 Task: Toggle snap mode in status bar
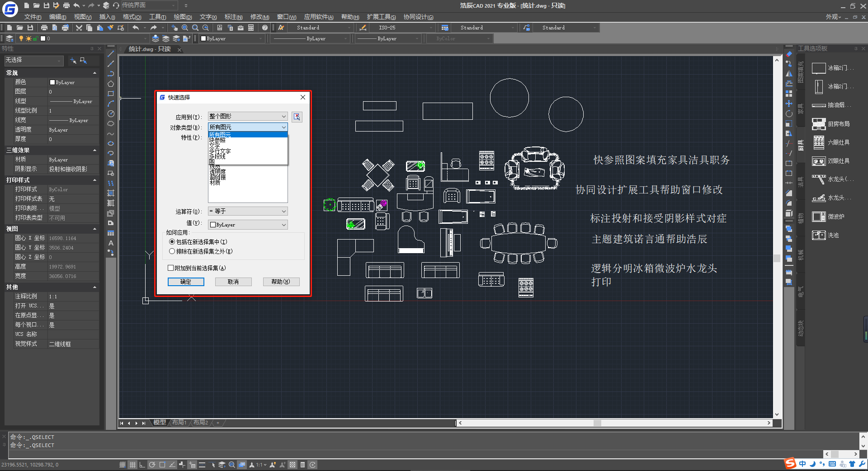point(123,465)
